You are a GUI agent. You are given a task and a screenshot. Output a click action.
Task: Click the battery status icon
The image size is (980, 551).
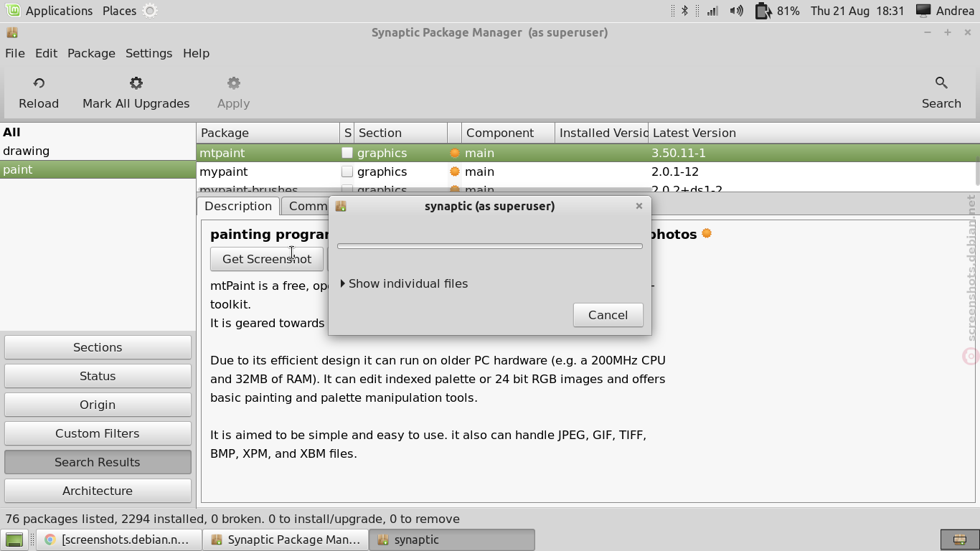(763, 11)
